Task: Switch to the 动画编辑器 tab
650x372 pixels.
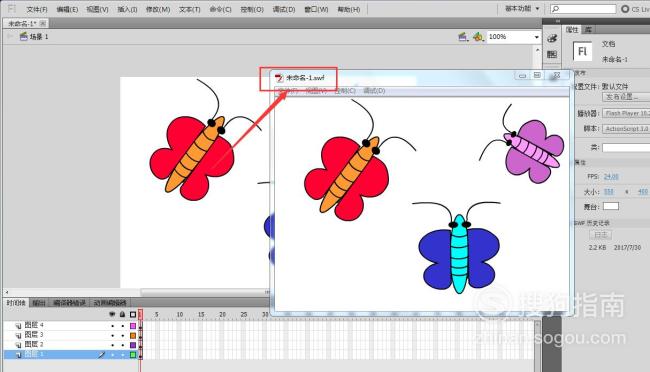Action: tap(110, 303)
